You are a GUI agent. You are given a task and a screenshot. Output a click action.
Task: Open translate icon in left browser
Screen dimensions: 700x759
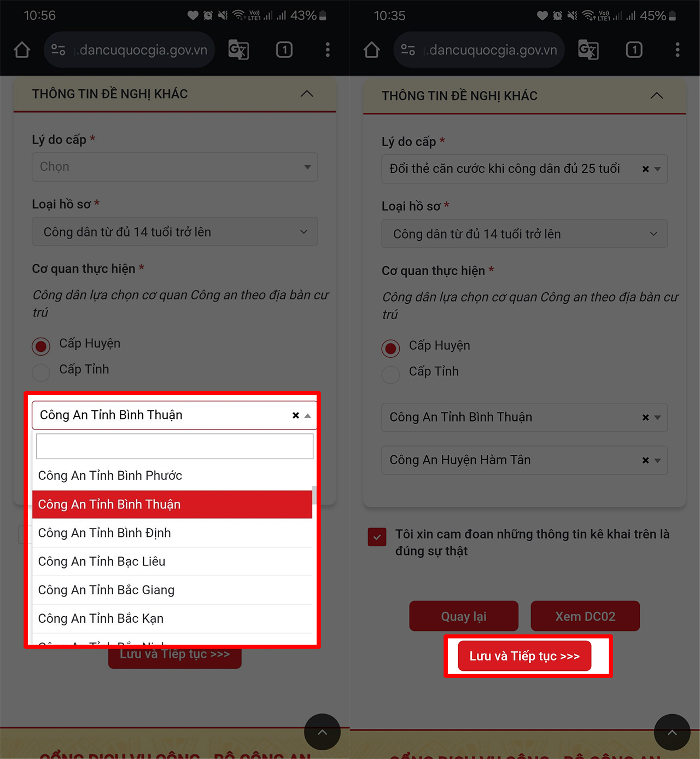click(x=238, y=50)
